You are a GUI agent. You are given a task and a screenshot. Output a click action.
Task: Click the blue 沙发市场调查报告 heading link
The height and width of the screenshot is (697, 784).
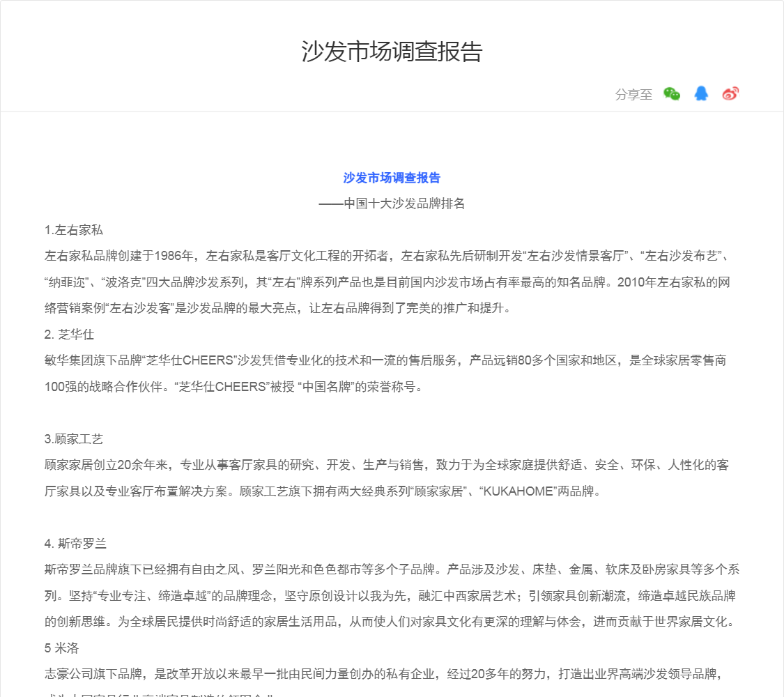click(x=392, y=178)
